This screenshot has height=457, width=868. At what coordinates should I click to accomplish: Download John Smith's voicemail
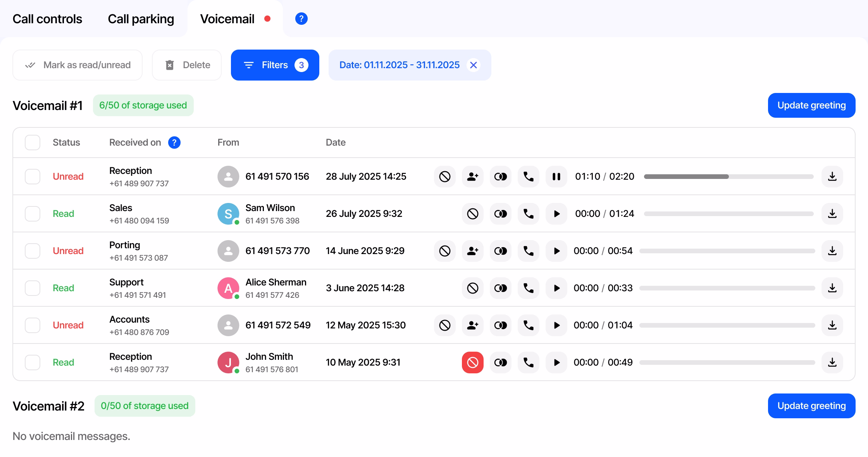tap(832, 363)
